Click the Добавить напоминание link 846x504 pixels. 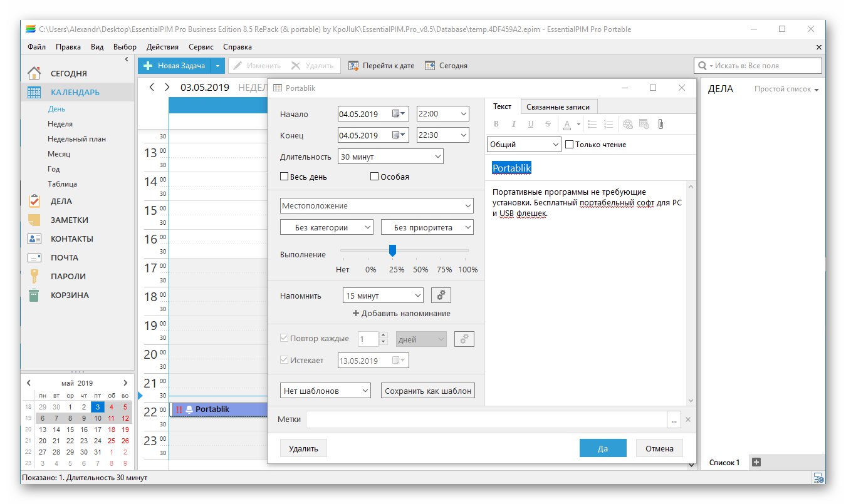(401, 313)
